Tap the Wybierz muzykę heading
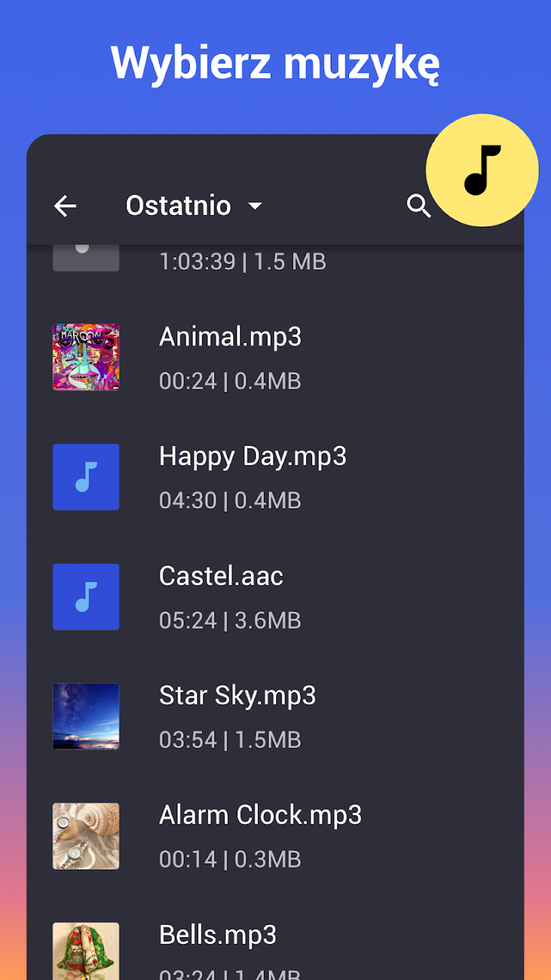 [275, 63]
